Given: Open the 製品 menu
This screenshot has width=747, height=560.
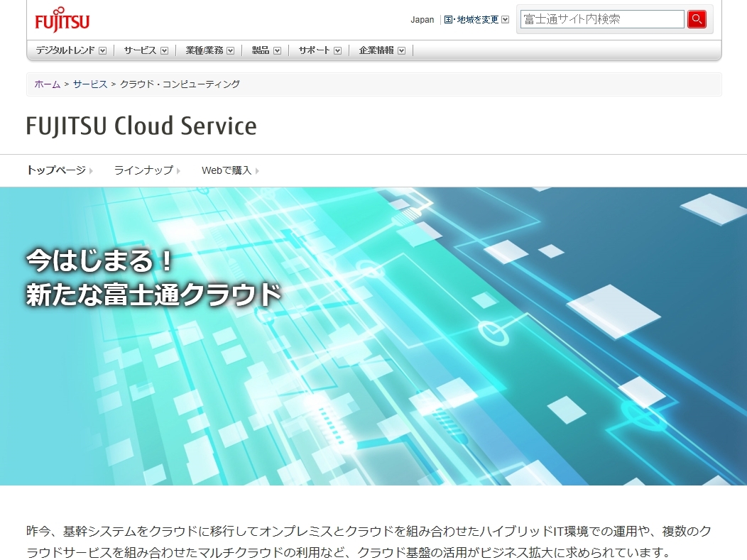Looking at the screenshot, I should point(260,50).
